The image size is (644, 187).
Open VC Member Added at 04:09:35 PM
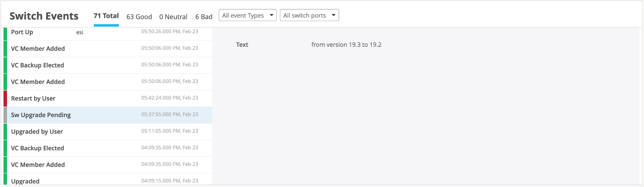(x=38, y=165)
